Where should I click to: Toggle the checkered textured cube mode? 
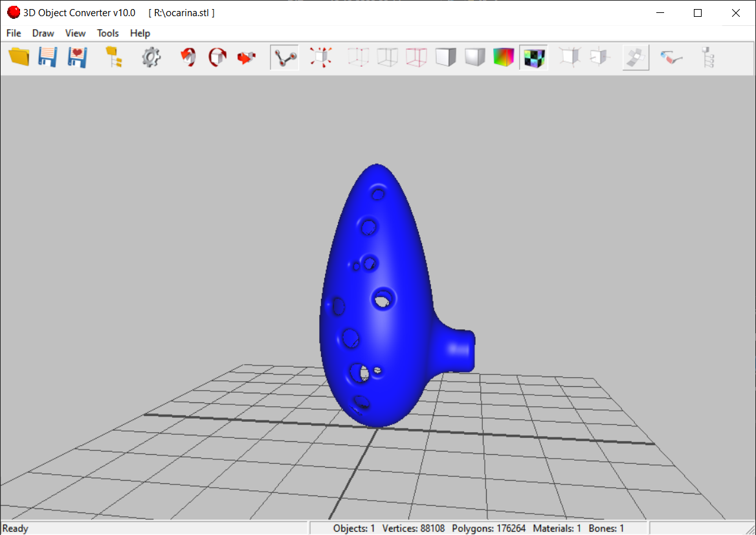pyautogui.click(x=533, y=57)
